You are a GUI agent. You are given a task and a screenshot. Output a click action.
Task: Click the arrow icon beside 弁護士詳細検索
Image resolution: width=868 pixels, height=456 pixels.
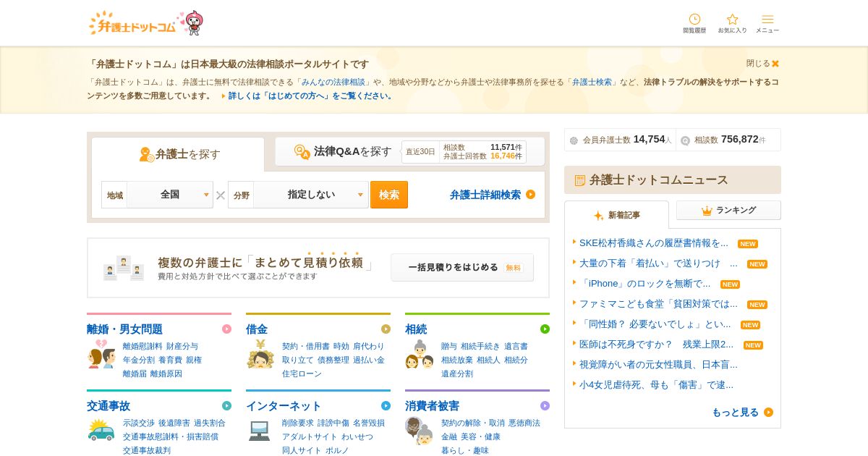(x=531, y=194)
